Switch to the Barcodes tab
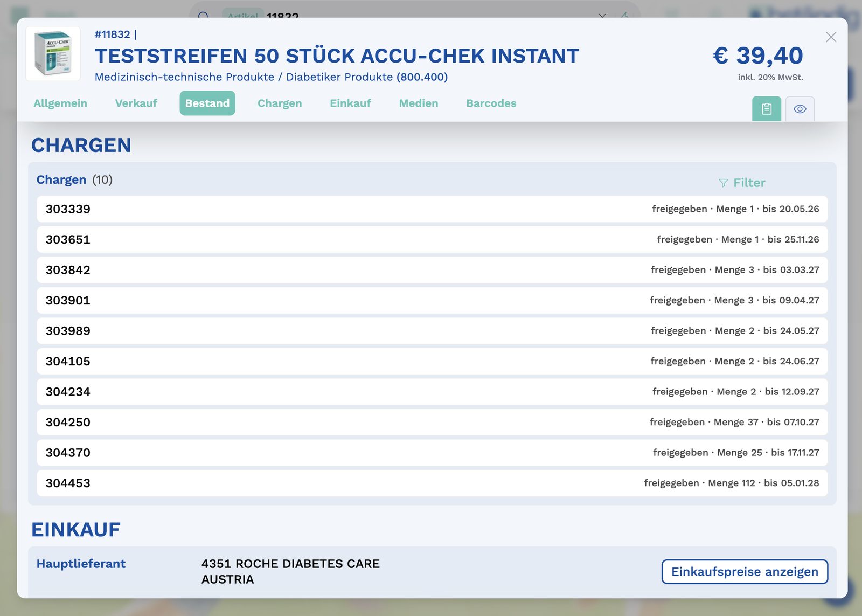The width and height of the screenshot is (862, 616). click(491, 103)
